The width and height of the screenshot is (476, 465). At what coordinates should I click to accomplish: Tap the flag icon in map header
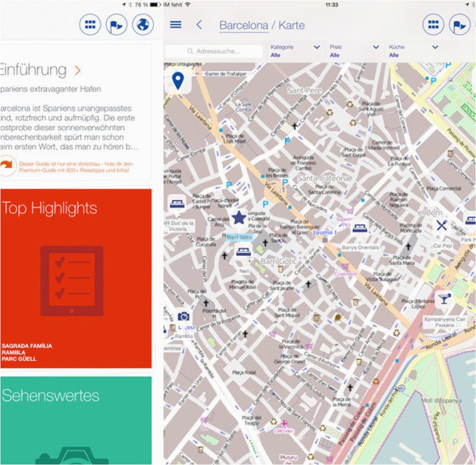tap(460, 25)
